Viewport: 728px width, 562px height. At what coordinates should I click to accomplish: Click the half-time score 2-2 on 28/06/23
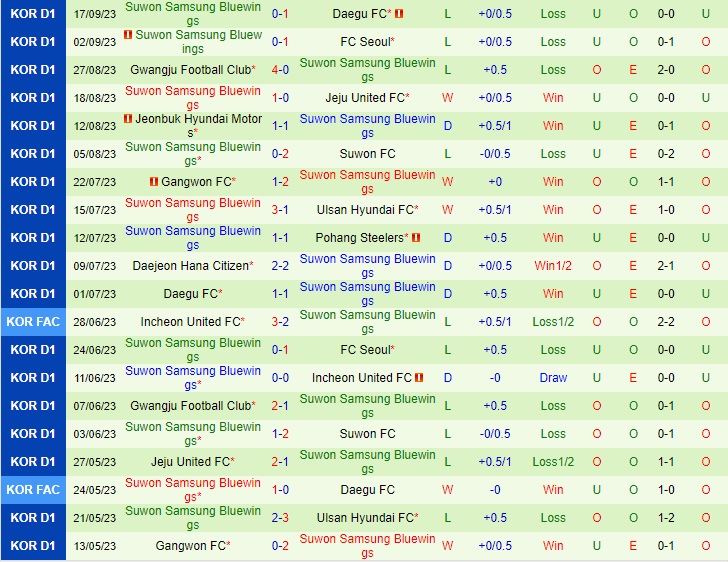click(666, 322)
